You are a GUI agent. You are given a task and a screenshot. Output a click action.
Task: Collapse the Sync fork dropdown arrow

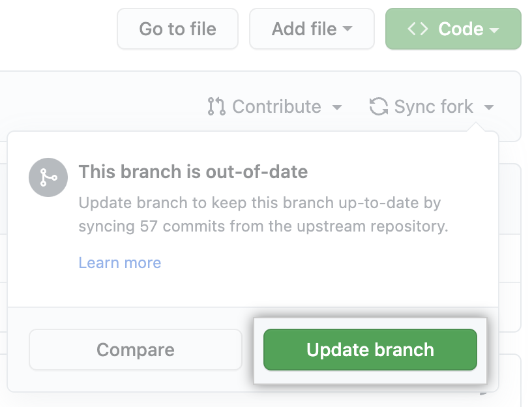point(489,107)
